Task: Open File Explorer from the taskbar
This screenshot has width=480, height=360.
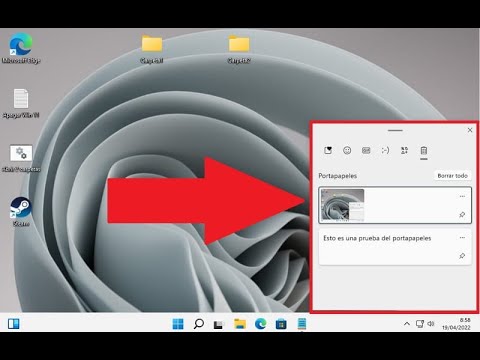Action: tap(240, 324)
